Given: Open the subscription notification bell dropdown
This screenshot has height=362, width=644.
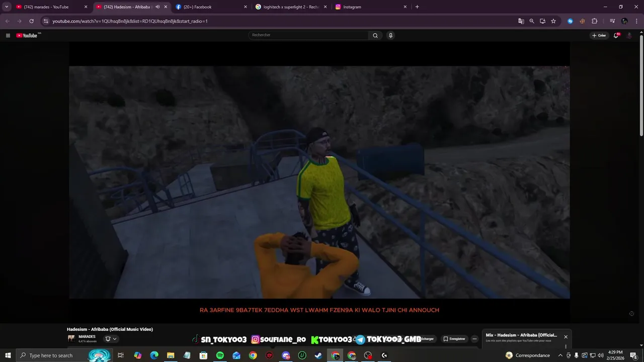Looking at the screenshot, I should (111, 339).
